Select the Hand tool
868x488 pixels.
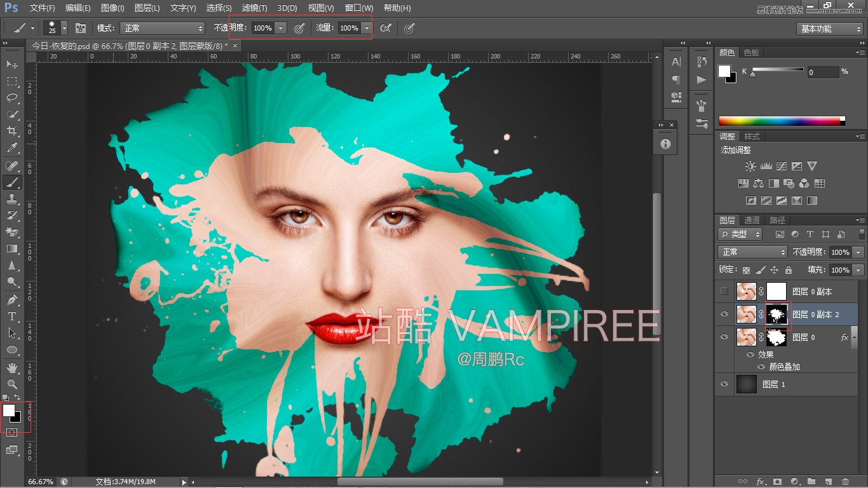coord(12,368)
